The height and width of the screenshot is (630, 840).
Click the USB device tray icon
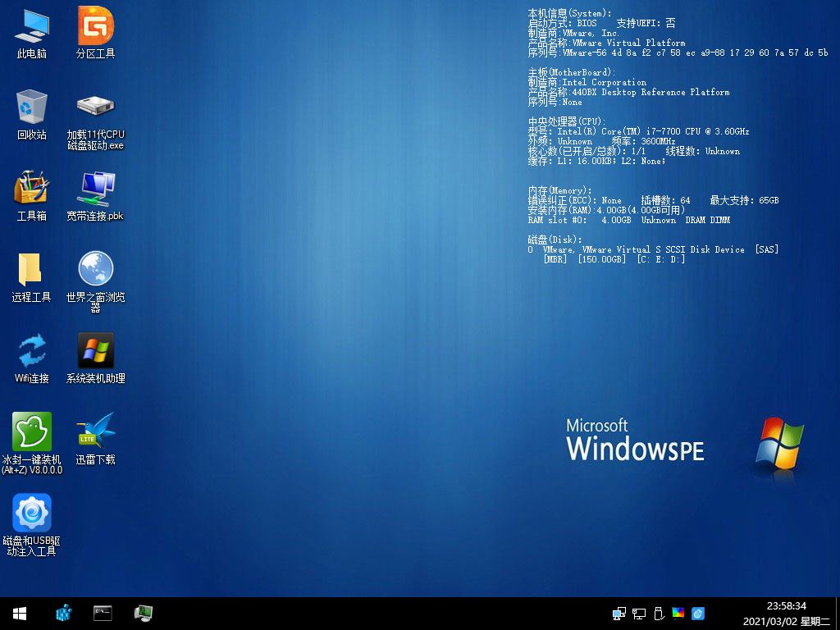coord(659,614)
